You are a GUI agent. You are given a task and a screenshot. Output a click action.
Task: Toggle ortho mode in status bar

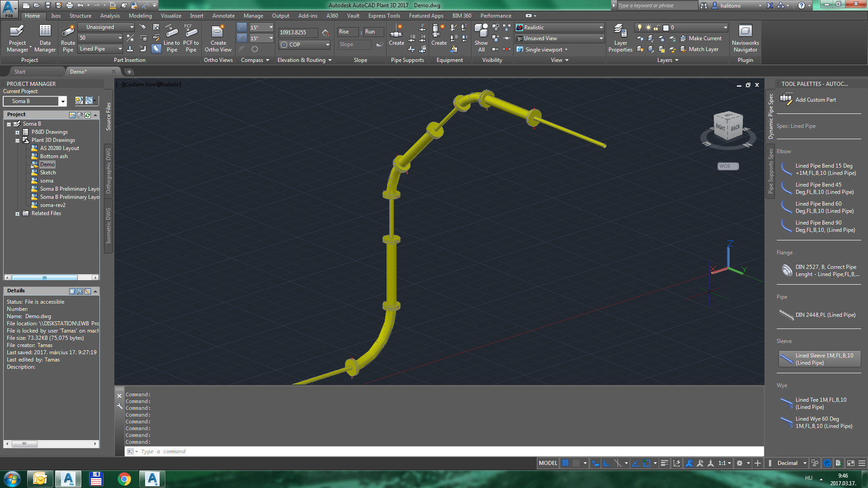607,463
